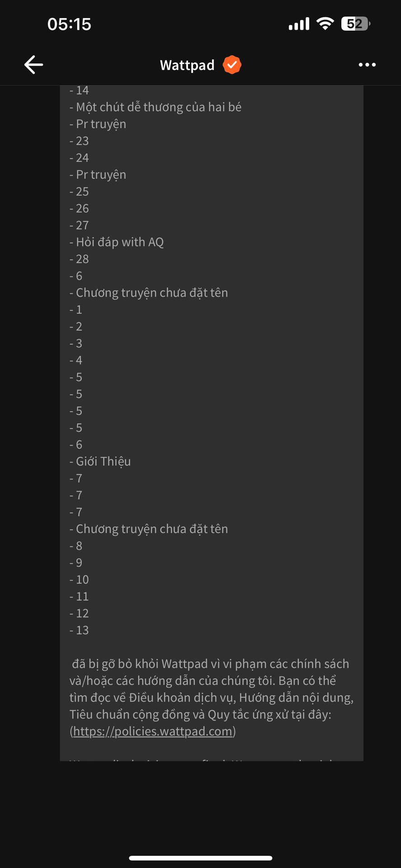
Task: Tap the home indicator bar
Action: click(200, 858)
